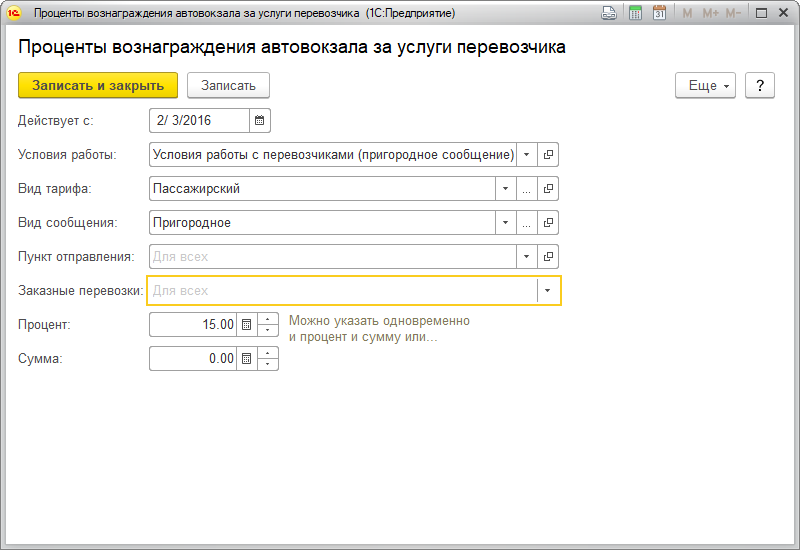Expand the Условия работы dropdown list
The width and height of the screenshot is (800, 550).
point(527,155)
